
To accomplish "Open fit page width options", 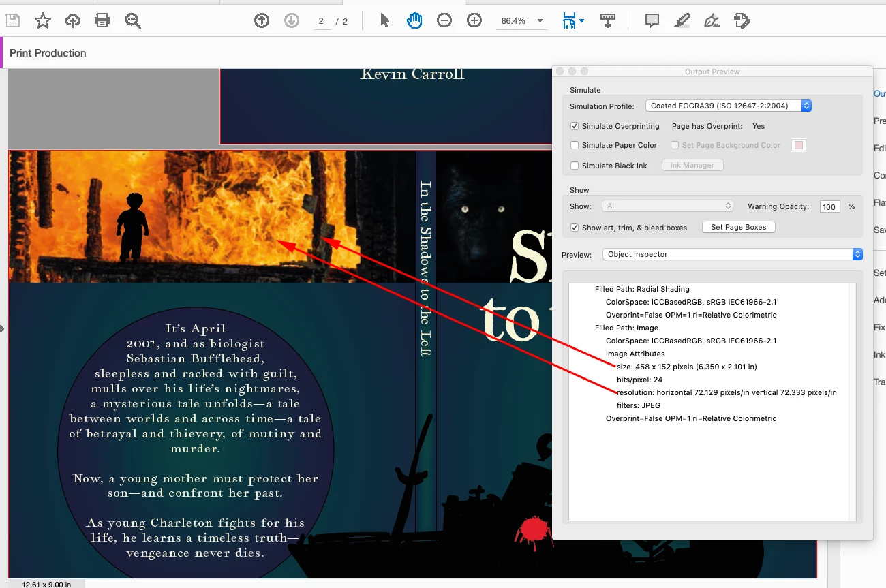I will pos(573,21).
